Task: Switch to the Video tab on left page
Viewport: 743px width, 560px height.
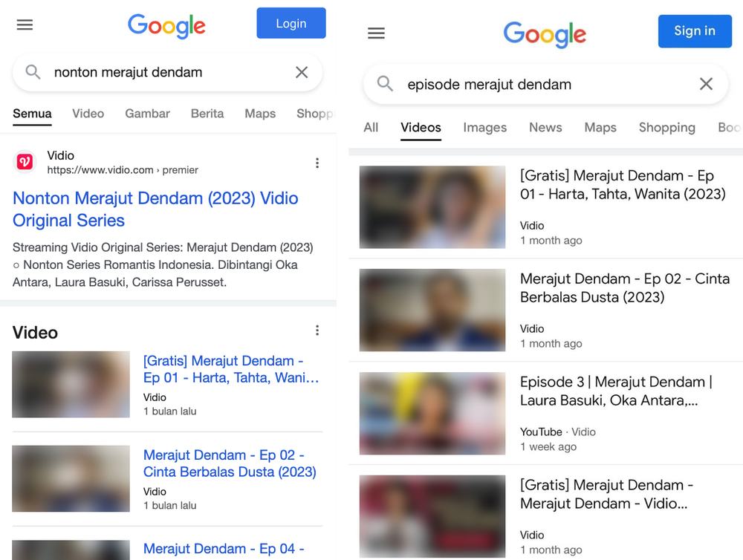Action: 88,114
